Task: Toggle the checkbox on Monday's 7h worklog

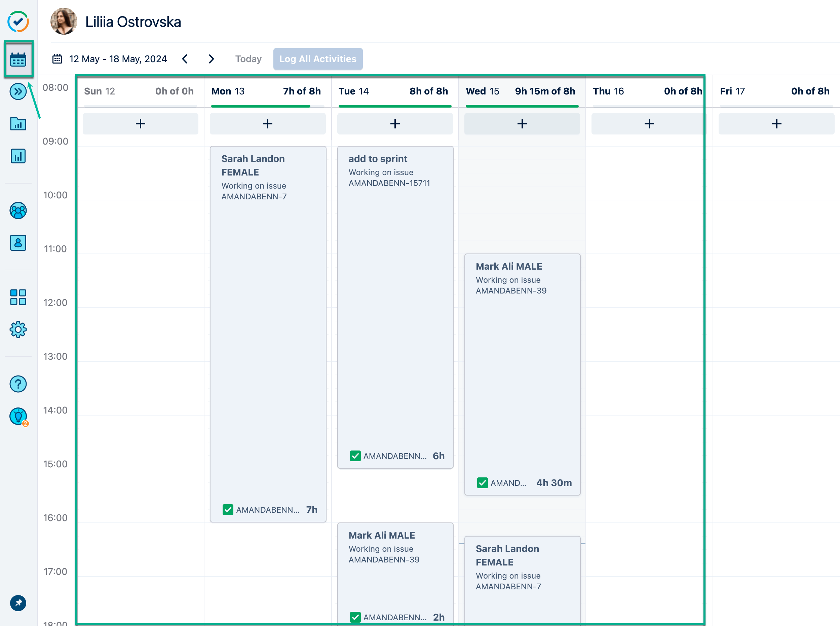Action: 228,510
